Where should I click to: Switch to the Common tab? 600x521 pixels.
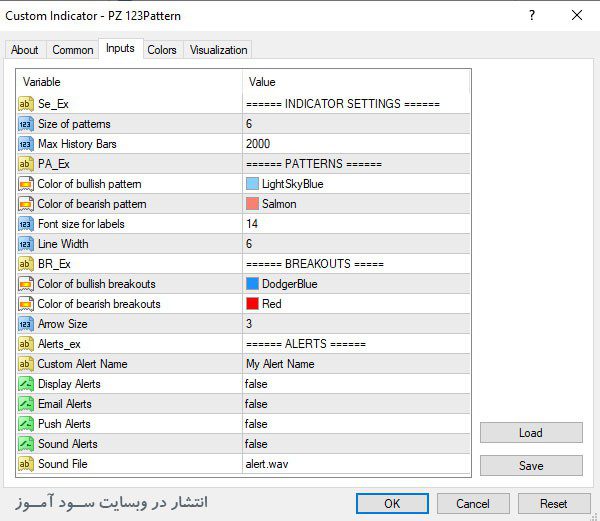coord(73,50)
